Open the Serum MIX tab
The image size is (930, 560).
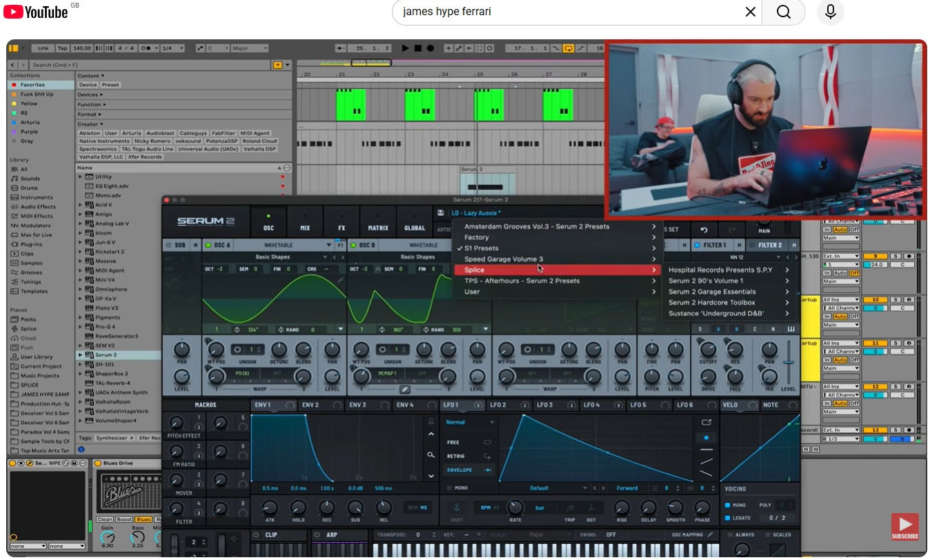coord(305,223)
